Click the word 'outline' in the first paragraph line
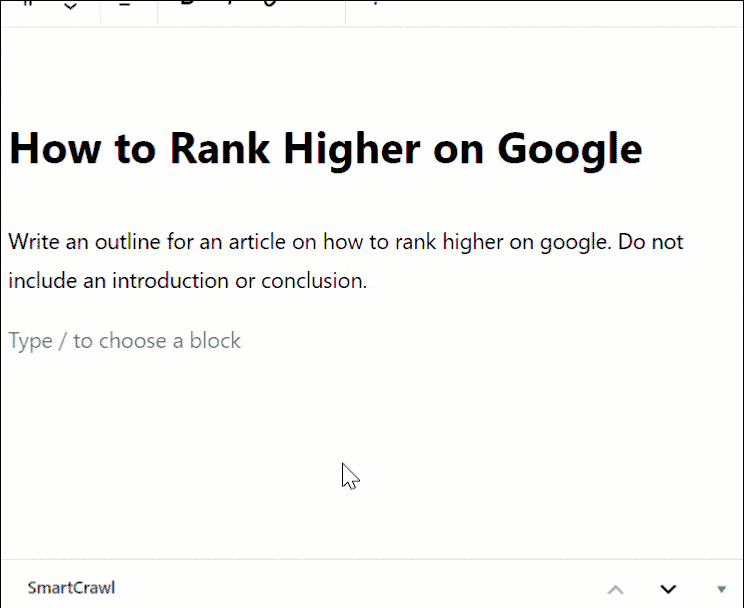The image size is (744, 608). [128, 242]
